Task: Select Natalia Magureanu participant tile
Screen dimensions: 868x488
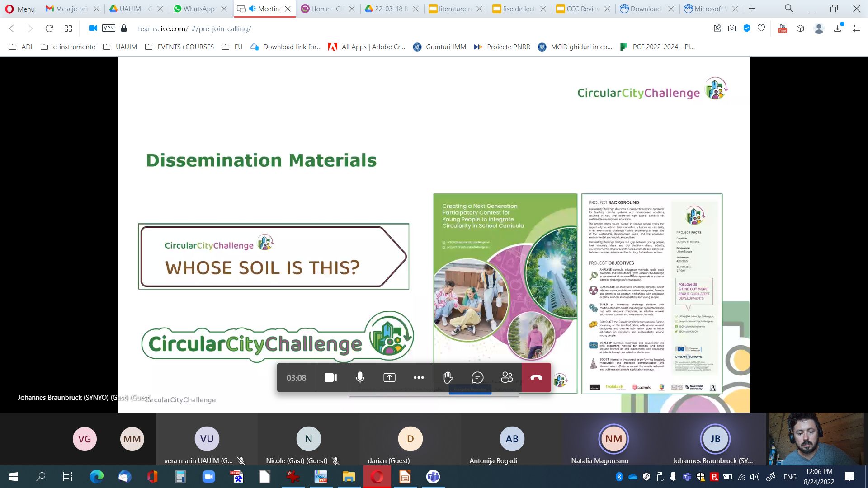Action: click(x=613, y=439)
